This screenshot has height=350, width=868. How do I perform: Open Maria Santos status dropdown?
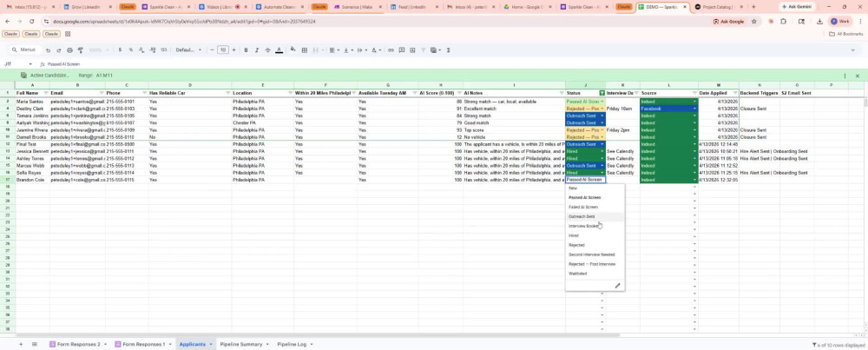click(602, 102)
